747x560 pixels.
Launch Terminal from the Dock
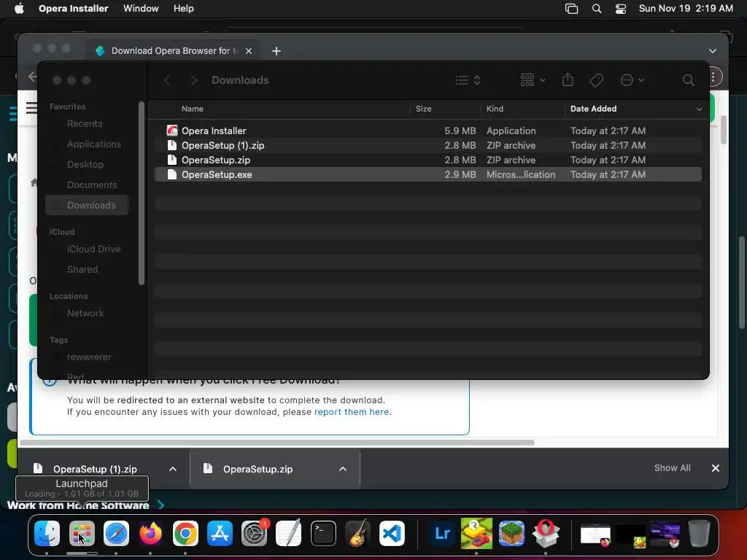[x=323, y=533]
